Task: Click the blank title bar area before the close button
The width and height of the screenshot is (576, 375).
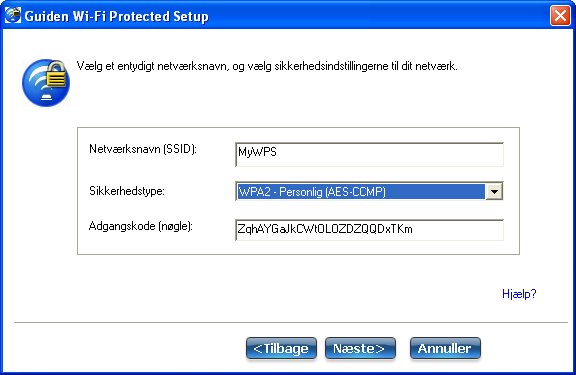Action: point(378,16)
